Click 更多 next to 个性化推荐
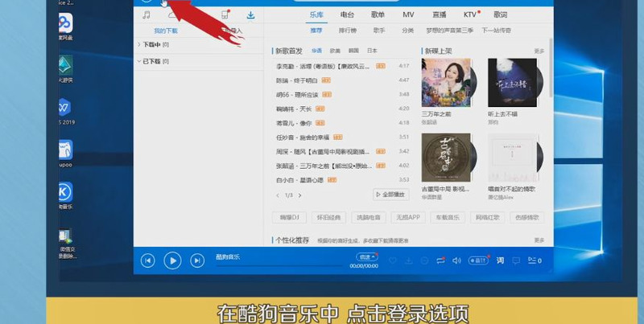 539,240
